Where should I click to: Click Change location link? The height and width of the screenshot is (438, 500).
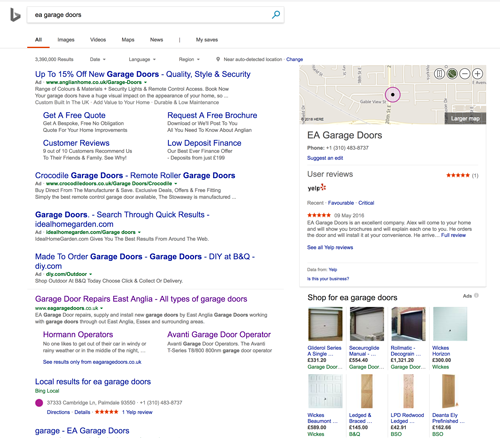click(294, 59)
